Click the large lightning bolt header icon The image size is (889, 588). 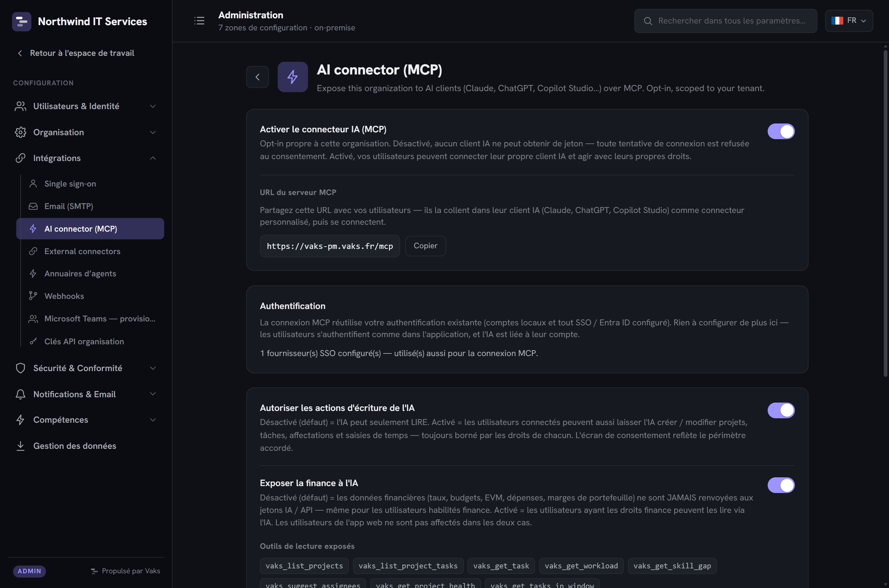(x=293, y=77)
